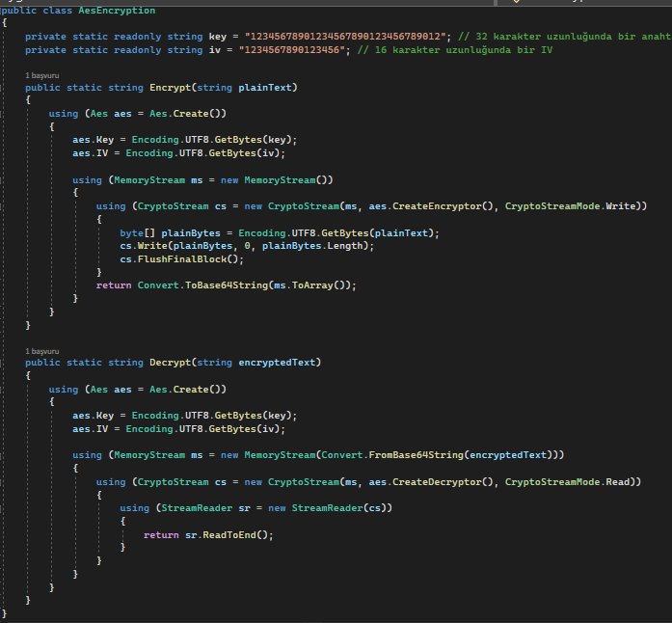Image resolution: width=672 pixels, height=623 pixels.
Task: Open the reference link above Encrypt method
Action: (42, 74)
